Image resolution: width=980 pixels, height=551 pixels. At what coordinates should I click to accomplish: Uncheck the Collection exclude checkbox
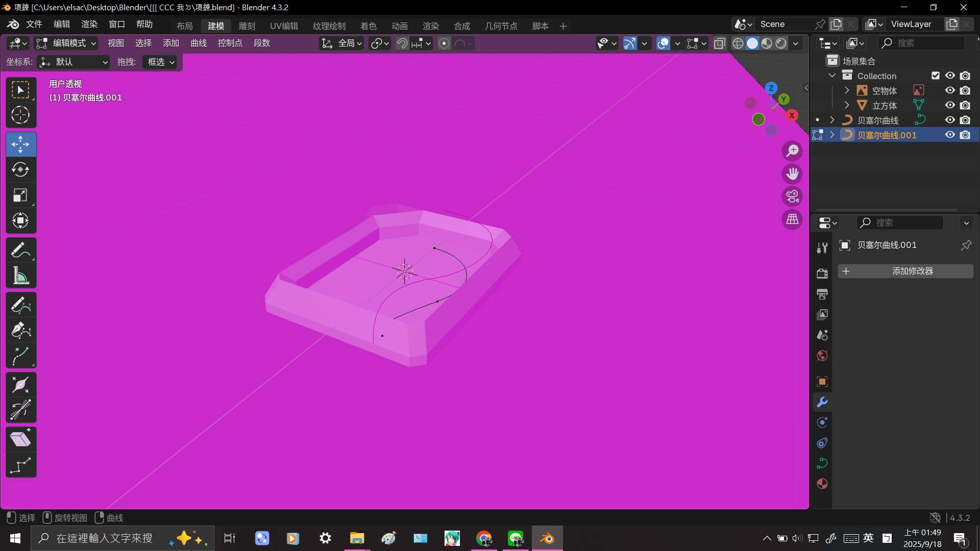(x=935, y=76)
